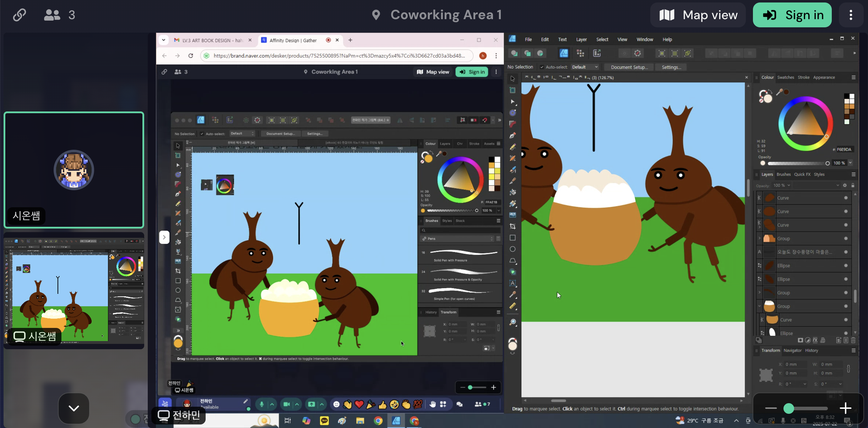Screen dimensions: 868x428
Task: Open the Gather chat icon in the shared toolbar
Action: 459,404
